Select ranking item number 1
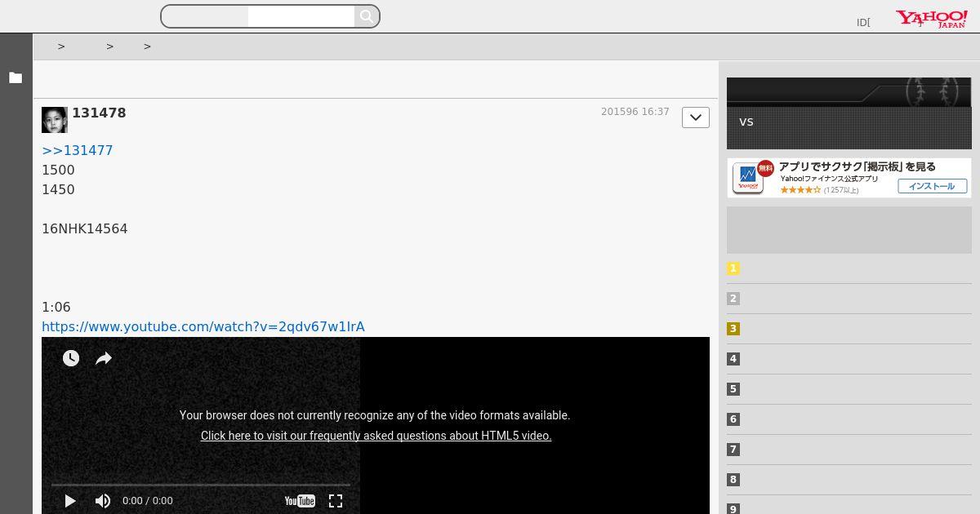Image resolution: width=980 pixels, height=514 pixels. click(733, 268)
